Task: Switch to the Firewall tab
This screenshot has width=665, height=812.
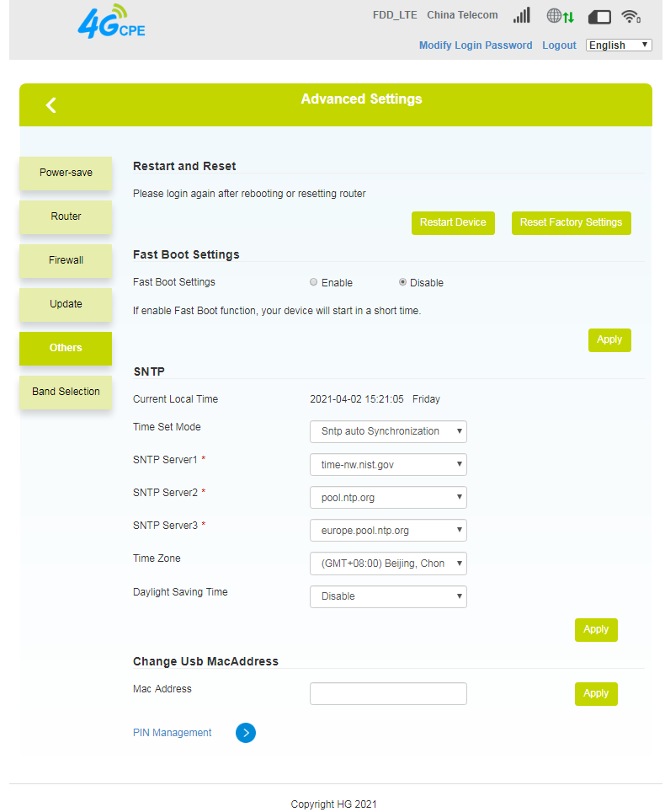Action: click(x=66, y=260)
